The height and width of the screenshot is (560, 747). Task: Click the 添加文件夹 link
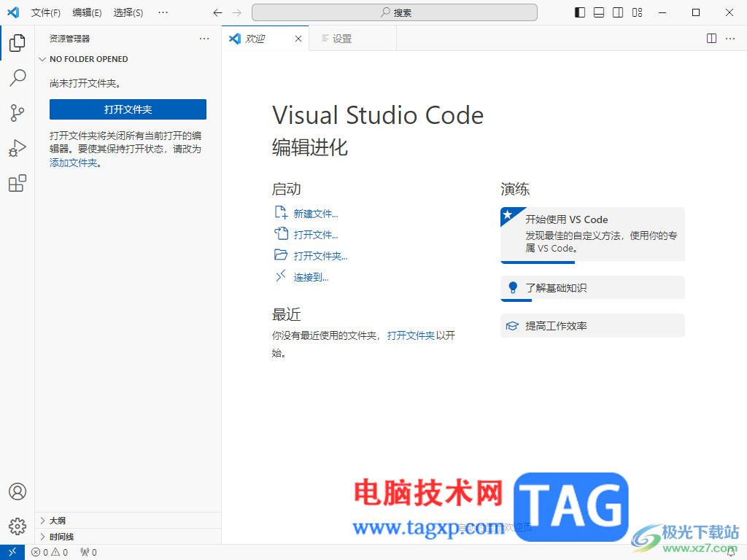(74, 163)
